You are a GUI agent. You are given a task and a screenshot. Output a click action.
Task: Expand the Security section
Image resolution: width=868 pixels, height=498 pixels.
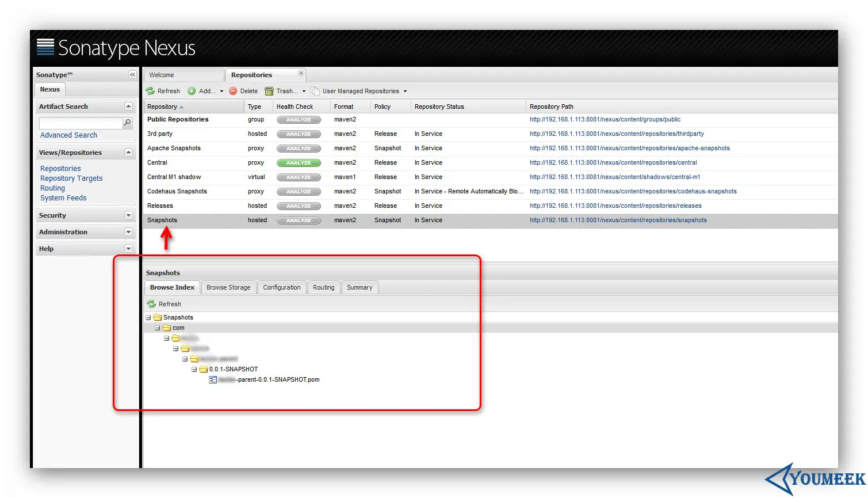tap(128, 215)
